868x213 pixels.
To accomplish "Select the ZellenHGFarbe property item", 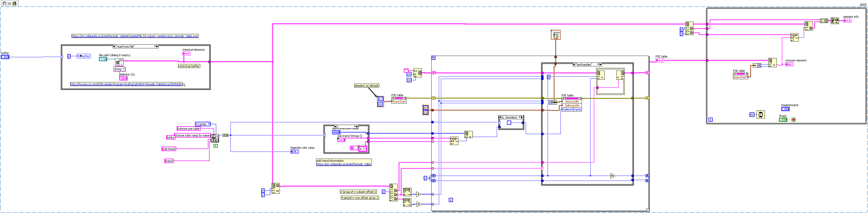I will coord(572,110).
